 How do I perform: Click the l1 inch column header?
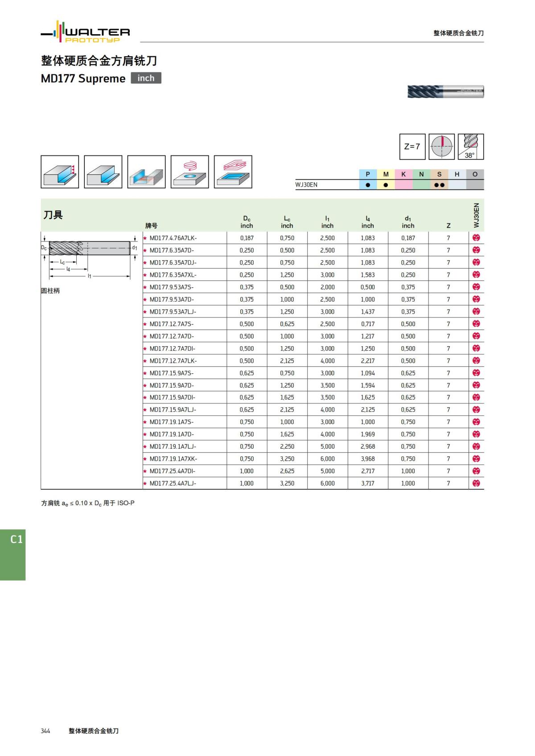pos(327,222)
